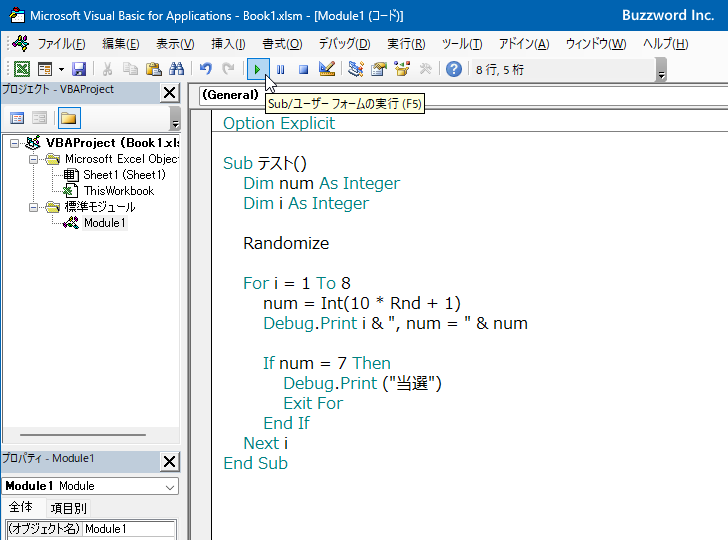Save the workbook with the floppy icon
Screen dimensions: 728x540
tap(79, 70)
